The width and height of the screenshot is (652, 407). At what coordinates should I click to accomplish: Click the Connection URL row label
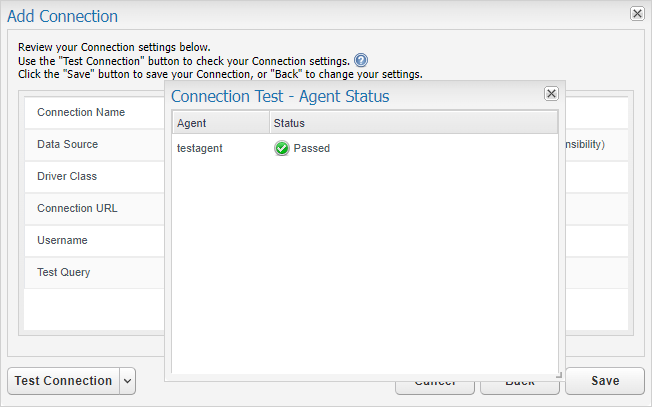tap(77, 208)
